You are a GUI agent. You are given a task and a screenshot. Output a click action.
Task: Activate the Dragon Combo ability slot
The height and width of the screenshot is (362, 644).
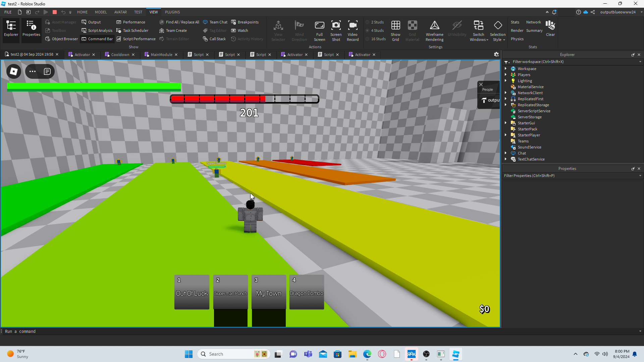tap(306, 292)
